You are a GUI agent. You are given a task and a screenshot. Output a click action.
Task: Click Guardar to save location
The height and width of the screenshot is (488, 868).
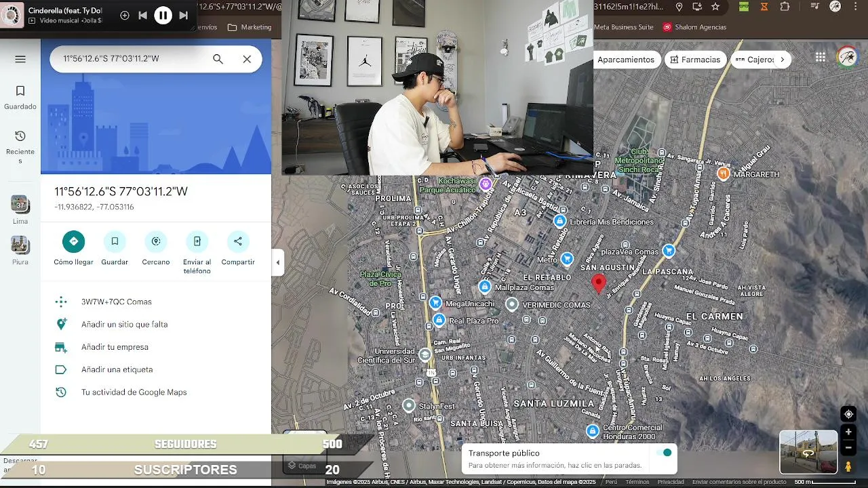(115, 248)
